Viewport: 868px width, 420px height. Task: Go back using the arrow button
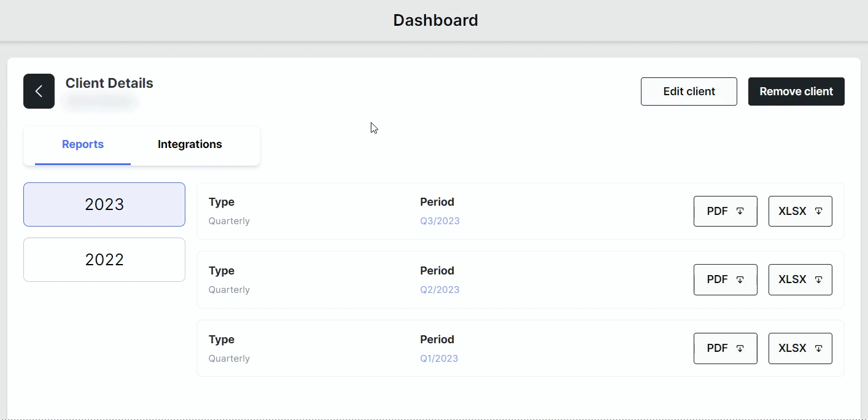point(39,91)
